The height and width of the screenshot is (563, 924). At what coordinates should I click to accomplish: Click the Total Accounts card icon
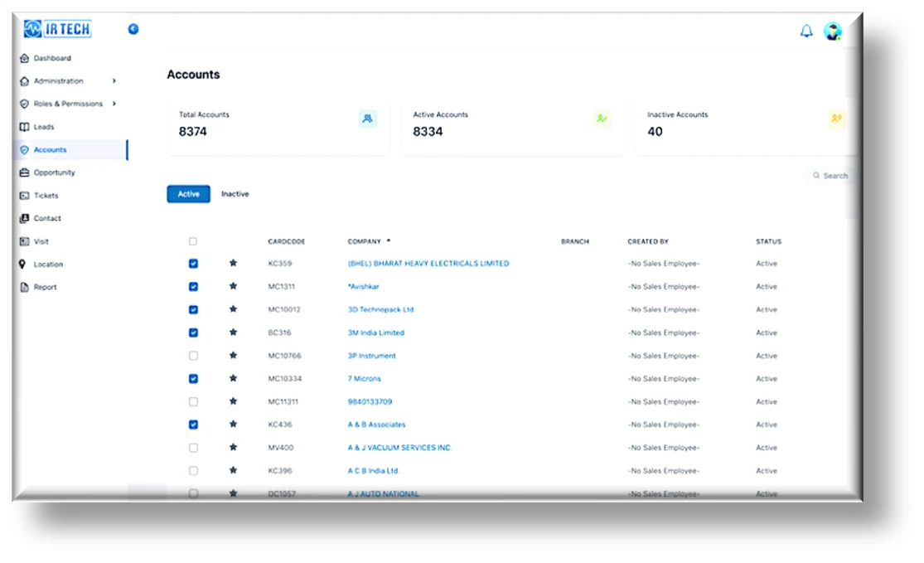(x=368, y=119)
